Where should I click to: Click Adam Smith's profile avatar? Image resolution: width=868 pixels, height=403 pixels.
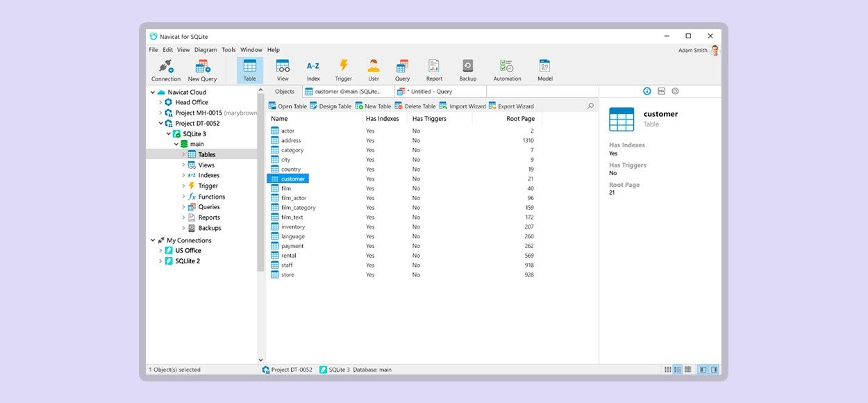coord(715,50)
